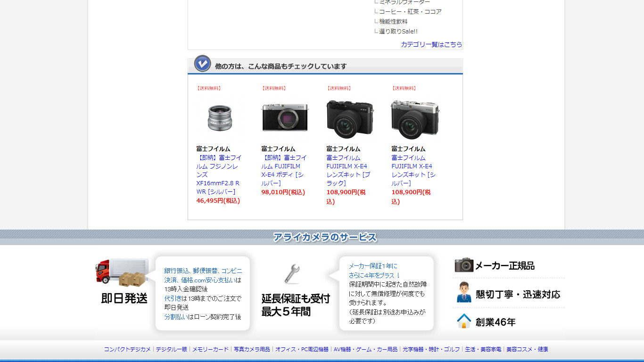644x362 pixels.
Task: Click the アライカメラのサービス banner heading
Action: 325,237
